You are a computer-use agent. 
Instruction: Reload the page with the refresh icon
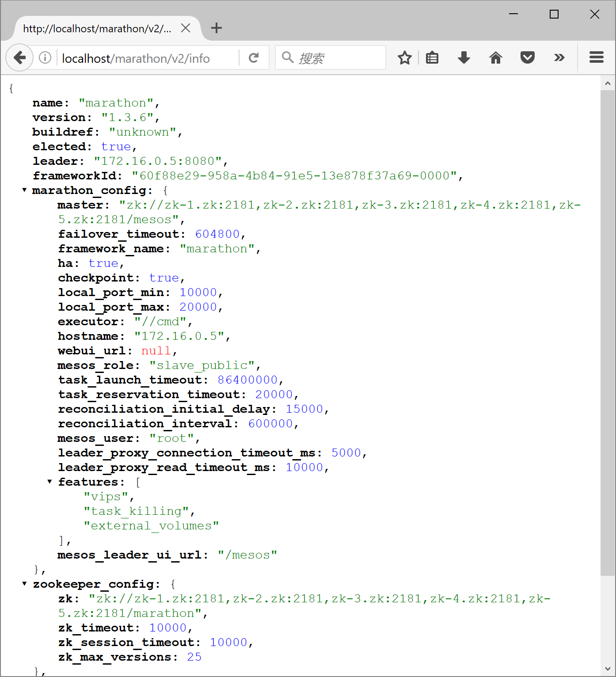pos(254,57)
